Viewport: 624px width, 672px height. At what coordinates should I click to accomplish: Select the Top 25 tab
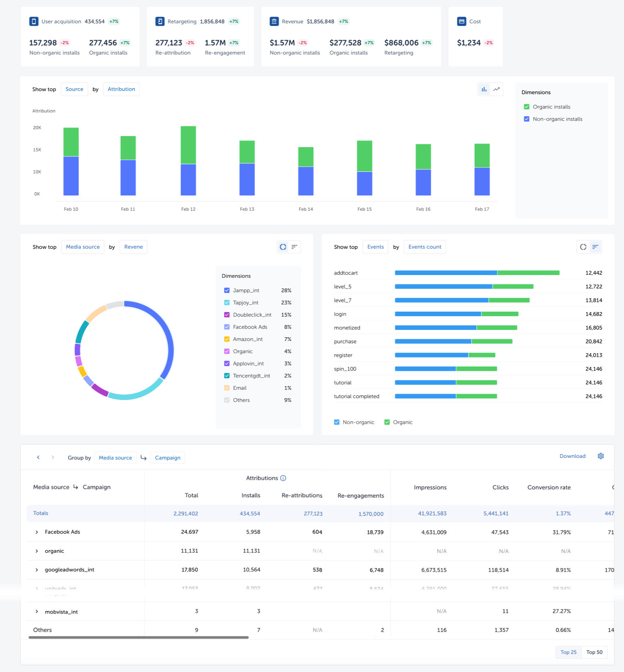point(568,652)
